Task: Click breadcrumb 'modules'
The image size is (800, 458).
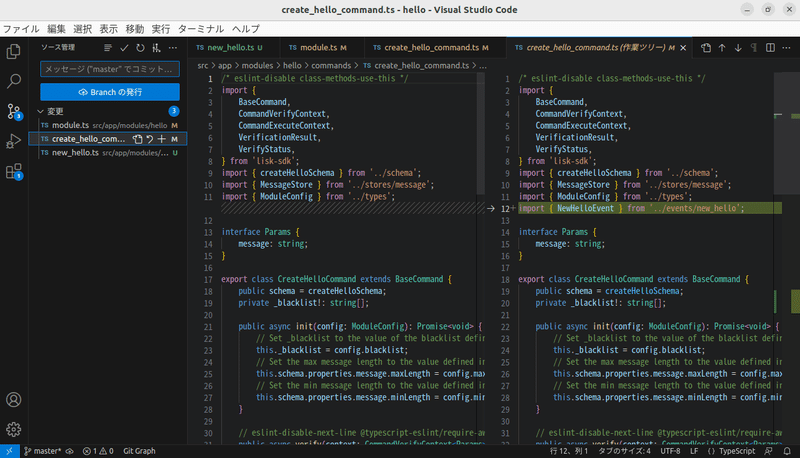Action: coord(257,65)
